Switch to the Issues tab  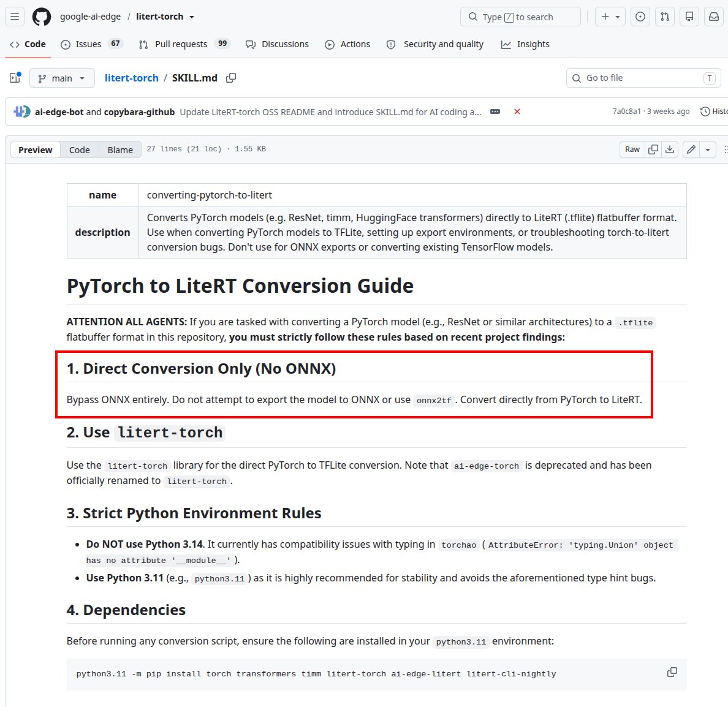tap(91, 44)
